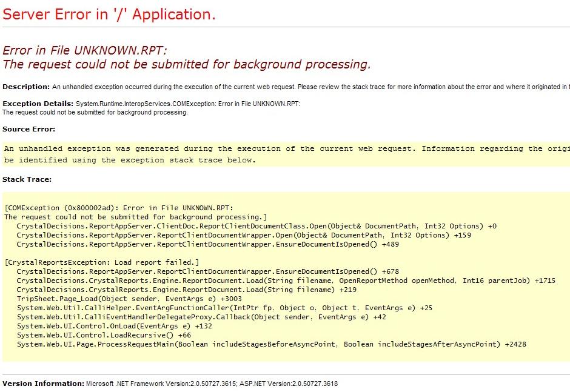
Task: Click the "Description:" label
Action: (26, 87)
